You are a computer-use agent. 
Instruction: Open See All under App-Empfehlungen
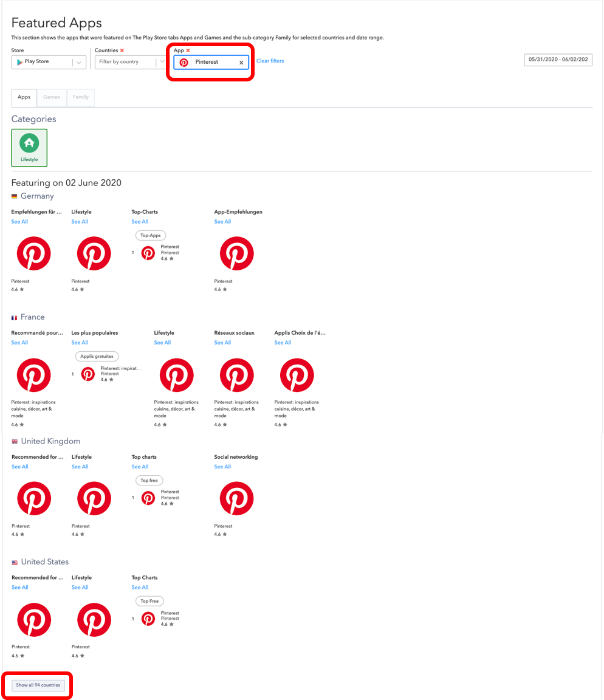coord(222,222)
